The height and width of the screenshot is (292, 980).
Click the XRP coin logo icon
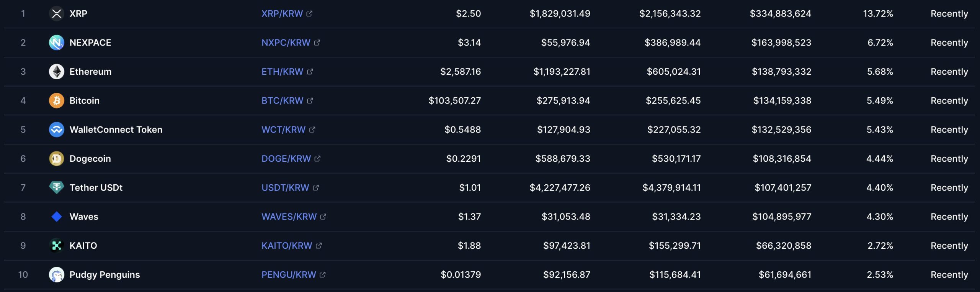point(56,14)
